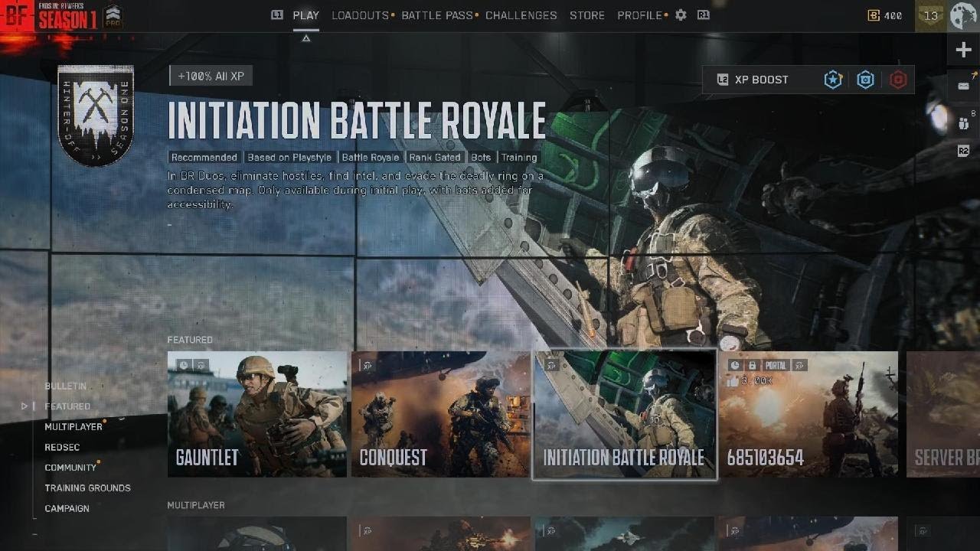Open the settings gear in top navigation
Viewport: 980px width, 551px height.
[681, 15]
